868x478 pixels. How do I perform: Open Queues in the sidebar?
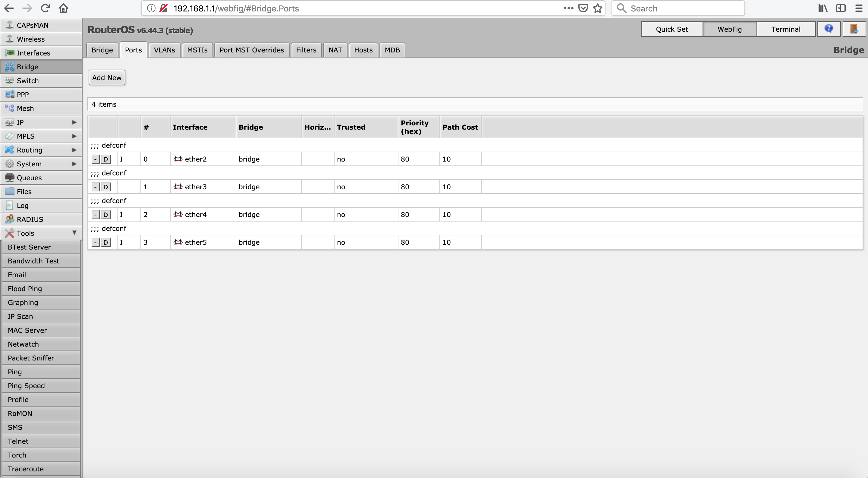click(29, 178)
